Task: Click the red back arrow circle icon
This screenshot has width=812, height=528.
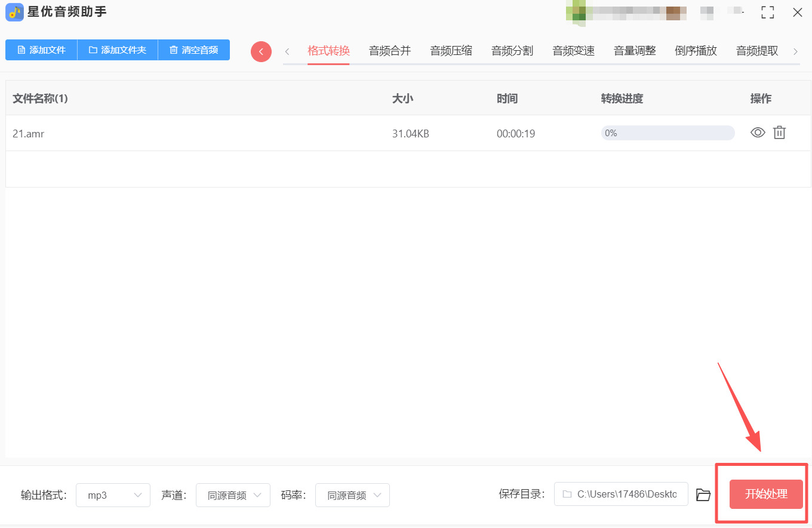Action: tap(261, 52)
